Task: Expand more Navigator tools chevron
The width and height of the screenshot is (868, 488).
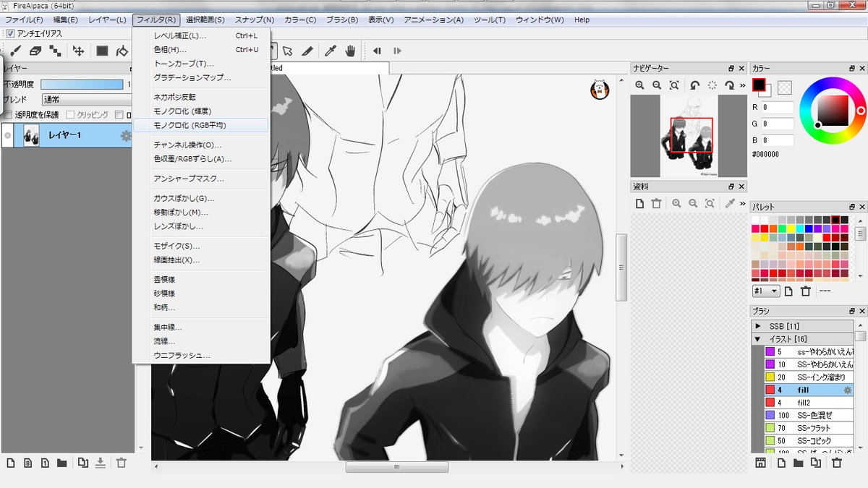Action: click(x=743, y=85)
